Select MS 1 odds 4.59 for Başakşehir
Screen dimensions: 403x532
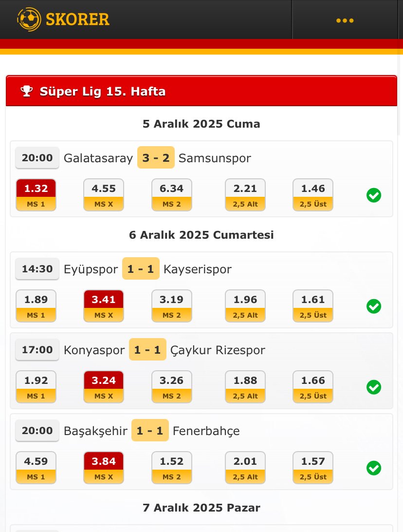click(36, 468)
